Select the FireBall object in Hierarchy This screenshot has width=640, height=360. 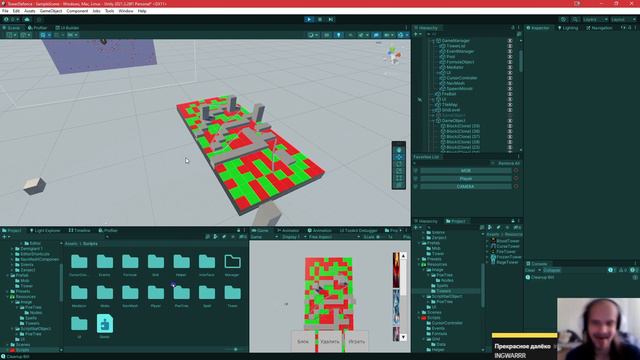[x=449, y=94]
